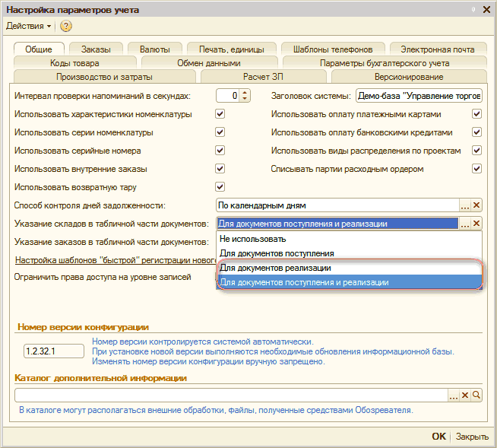Click the reminder interval number field
Image resolution: width=497 pixels, height=448 pixels.
coord(228,96)
